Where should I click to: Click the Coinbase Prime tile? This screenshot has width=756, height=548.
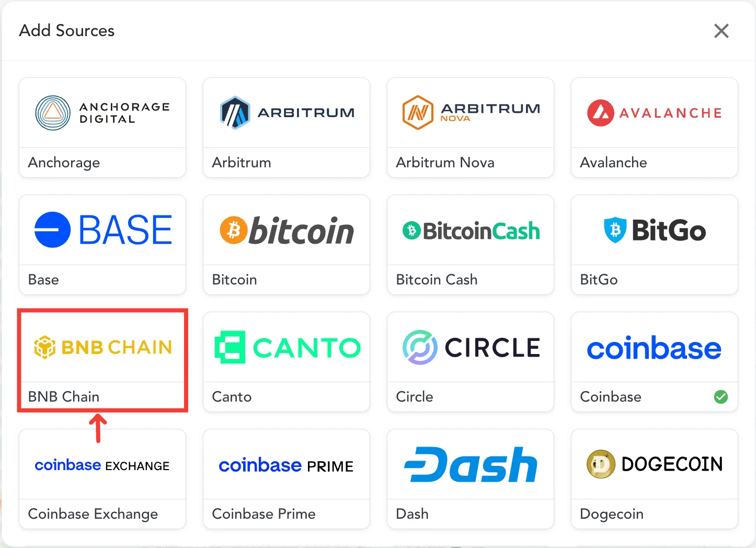point(286,465)
